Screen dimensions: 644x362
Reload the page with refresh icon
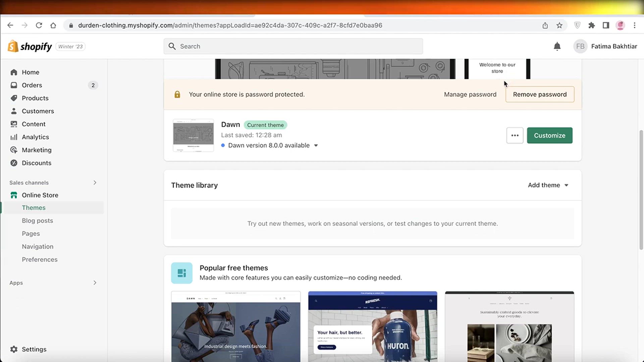39,25
